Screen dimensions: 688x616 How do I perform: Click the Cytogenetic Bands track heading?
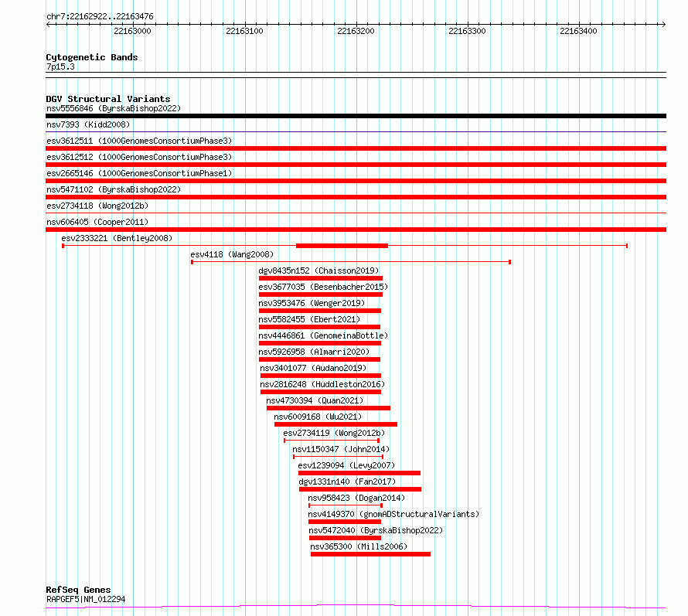92,57
